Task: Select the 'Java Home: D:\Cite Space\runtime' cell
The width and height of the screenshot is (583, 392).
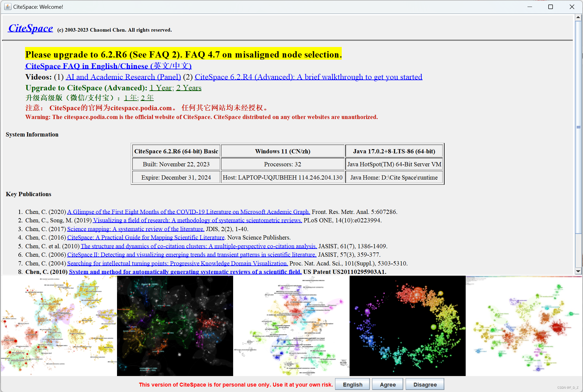Action: click(394, 177)
